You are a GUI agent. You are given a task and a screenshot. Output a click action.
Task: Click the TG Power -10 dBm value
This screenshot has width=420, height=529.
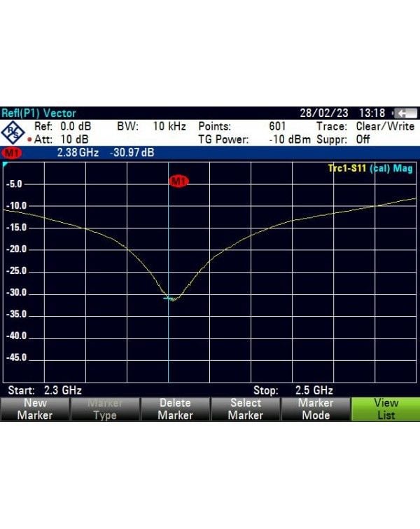290,139
